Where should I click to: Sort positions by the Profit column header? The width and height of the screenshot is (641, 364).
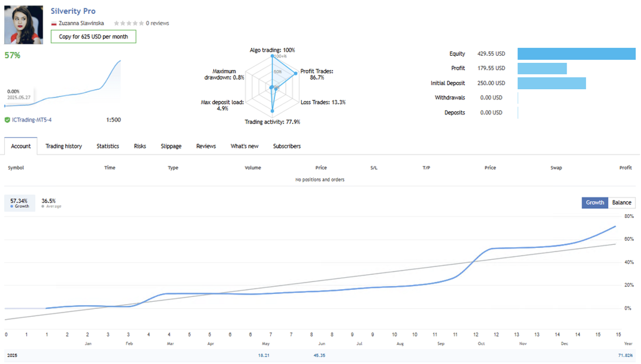coord(625,168)
